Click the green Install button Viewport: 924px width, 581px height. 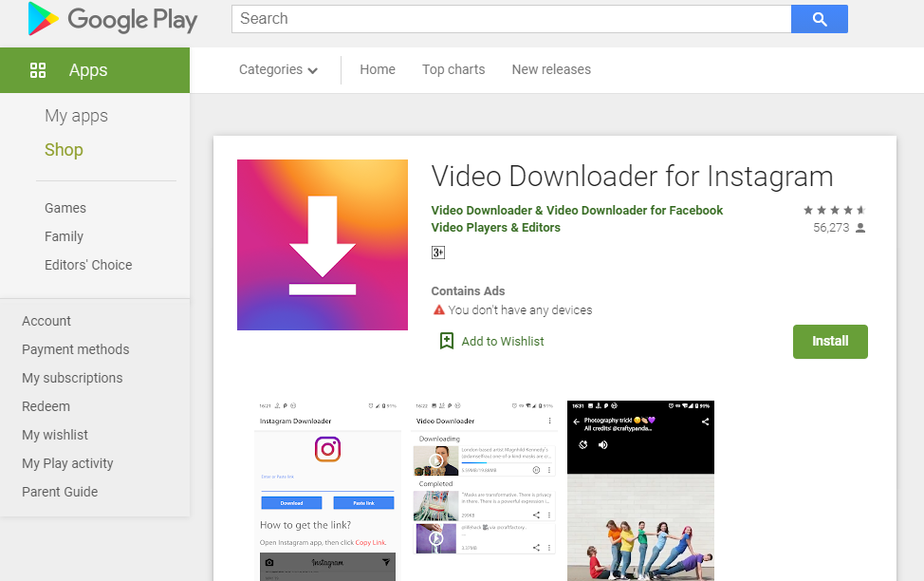830,342
